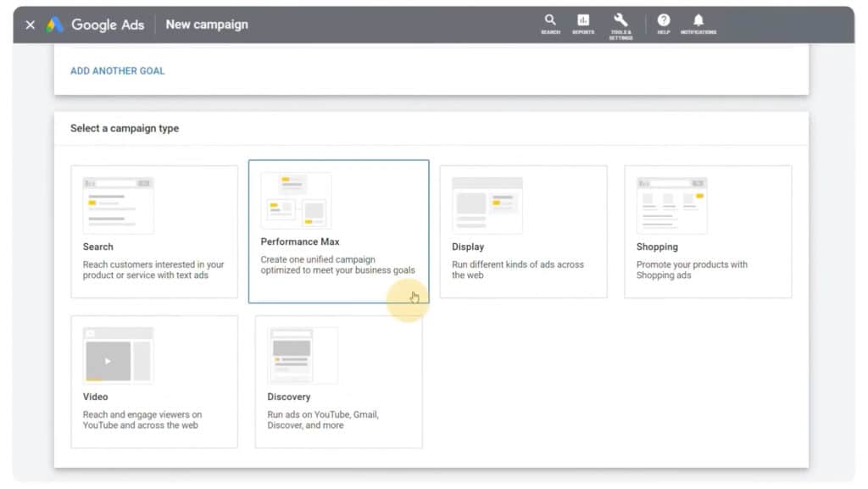Open the Reports icon
This screenshot has width=868, height=489.
(583, 25)
